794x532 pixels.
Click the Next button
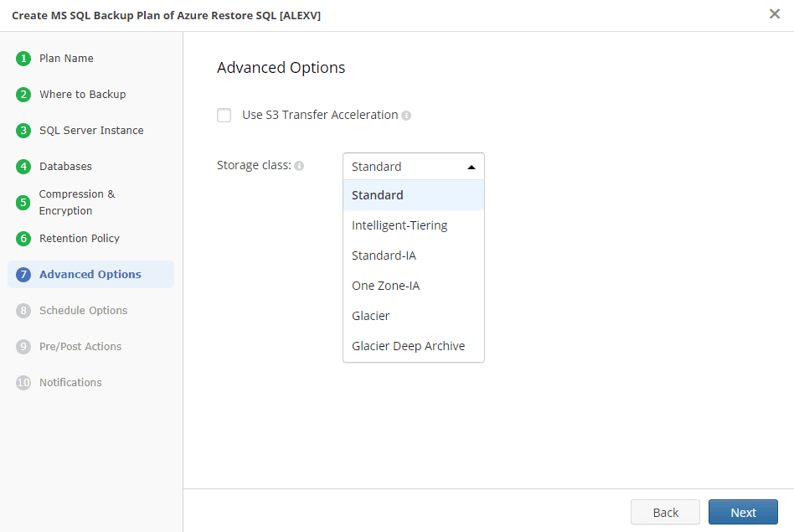point(743,512)
